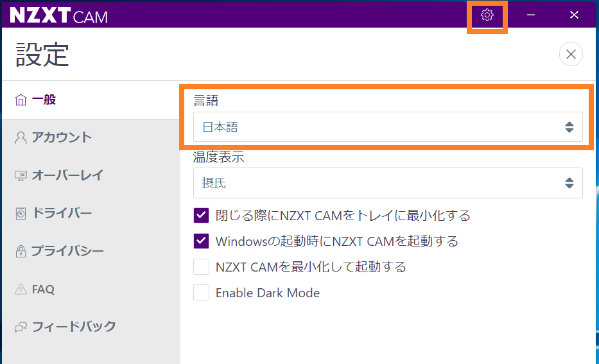Click the padlock icon beside プライバシー
599x364 pixels.
point(21,251)
